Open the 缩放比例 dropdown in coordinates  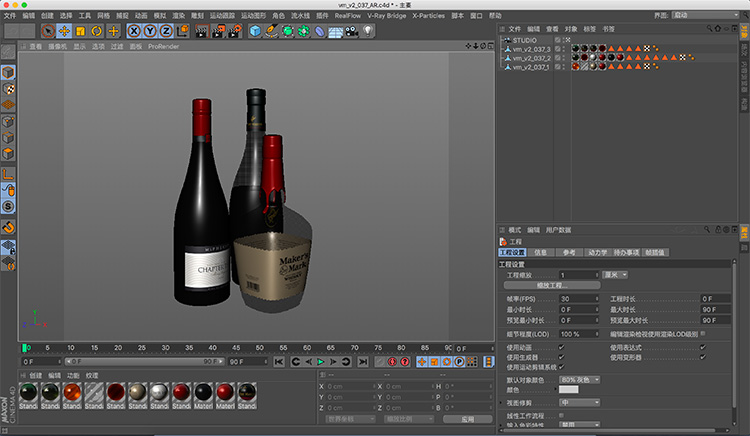point(409,419)
